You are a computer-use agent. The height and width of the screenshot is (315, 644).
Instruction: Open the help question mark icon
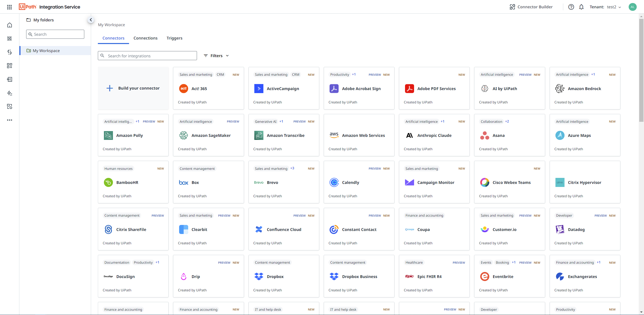[571, 7]
